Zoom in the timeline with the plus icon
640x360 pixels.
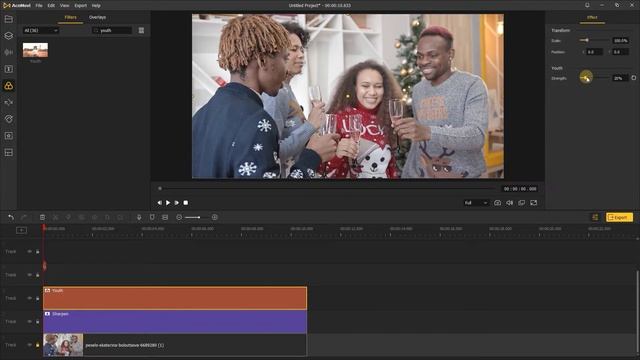pyautogui.click(x=215, y=217)
